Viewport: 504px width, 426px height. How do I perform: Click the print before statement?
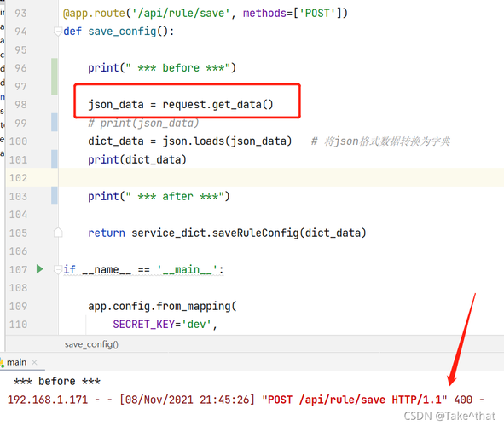point(162,68)
